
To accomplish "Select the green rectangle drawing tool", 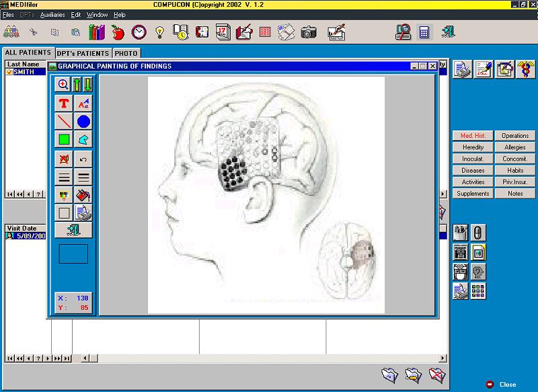I will coord(64,139).
